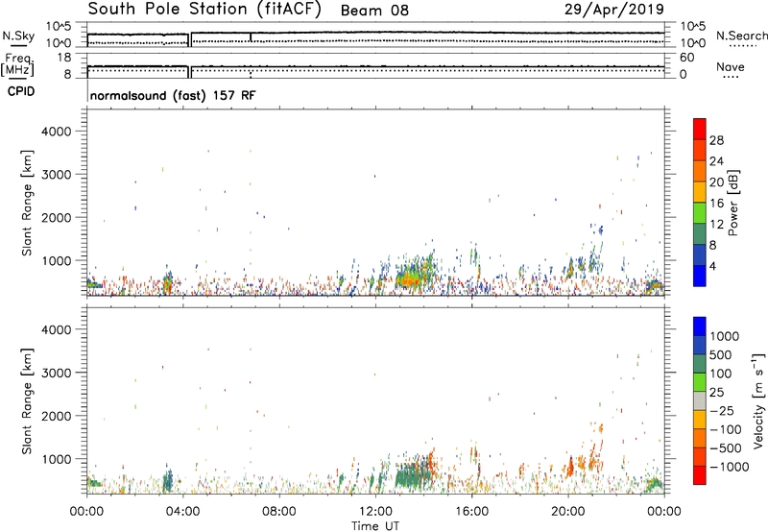Pick the teal 100–500 Velocity segment
The width and height of the screenshot is (768, 532).
click(x=700, y=364)
